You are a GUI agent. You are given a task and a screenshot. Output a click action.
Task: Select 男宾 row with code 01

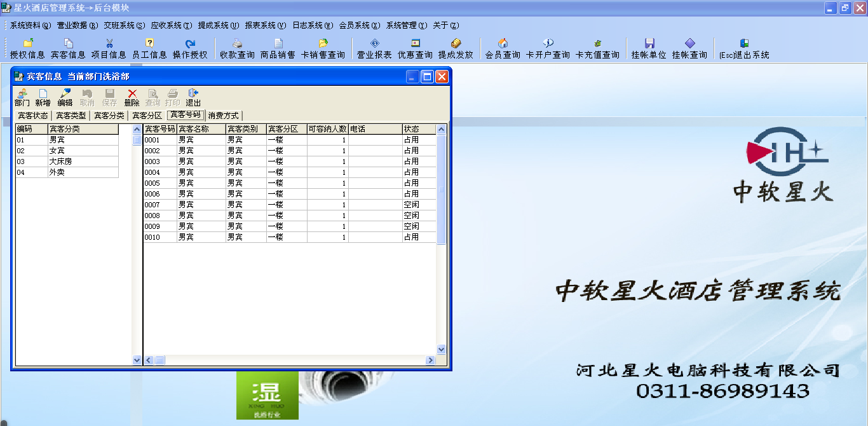pos(67,140)
